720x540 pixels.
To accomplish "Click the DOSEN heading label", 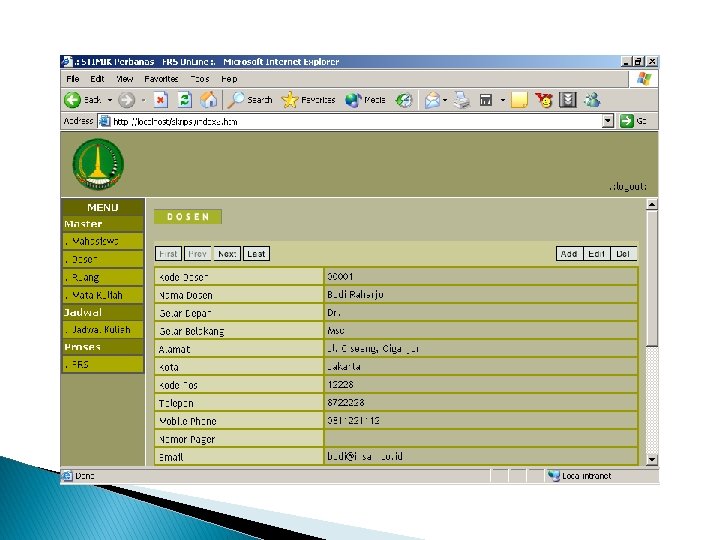I will click(188, 217).
